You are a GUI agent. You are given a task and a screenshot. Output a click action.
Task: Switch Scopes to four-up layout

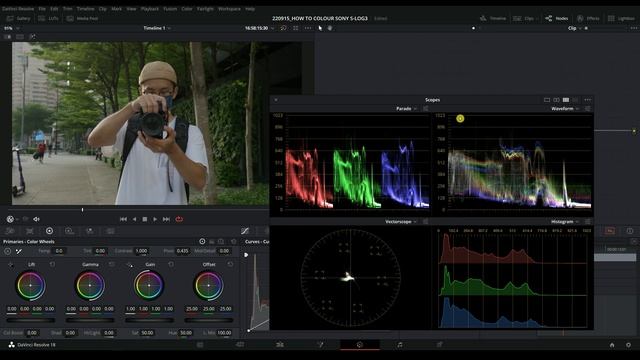(566, 100)
